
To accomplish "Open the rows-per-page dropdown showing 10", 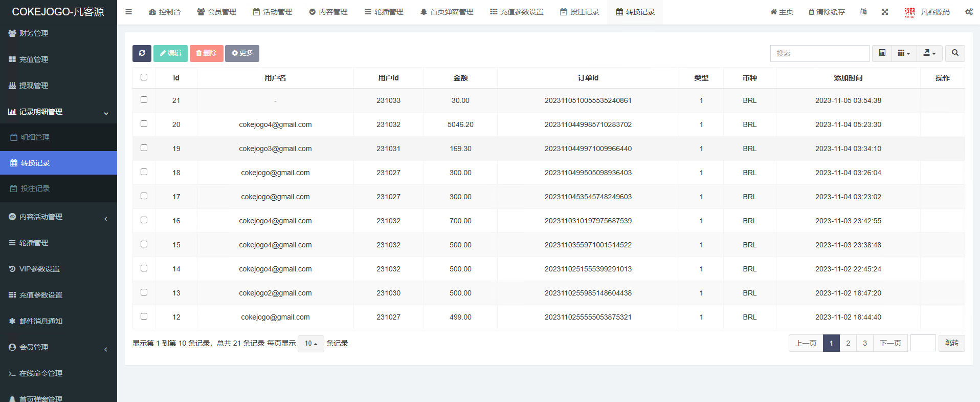I will tap(311, 344).
